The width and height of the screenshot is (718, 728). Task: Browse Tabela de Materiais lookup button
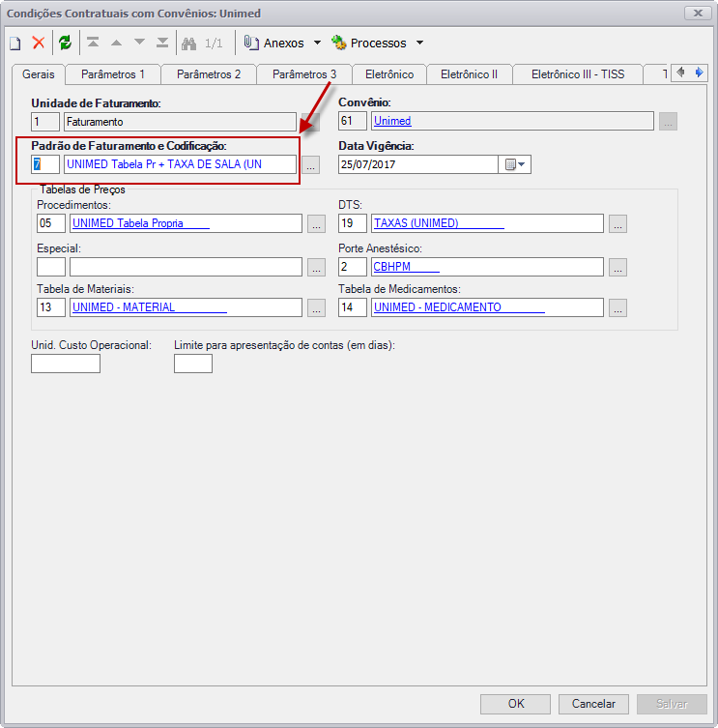(317, 307)
